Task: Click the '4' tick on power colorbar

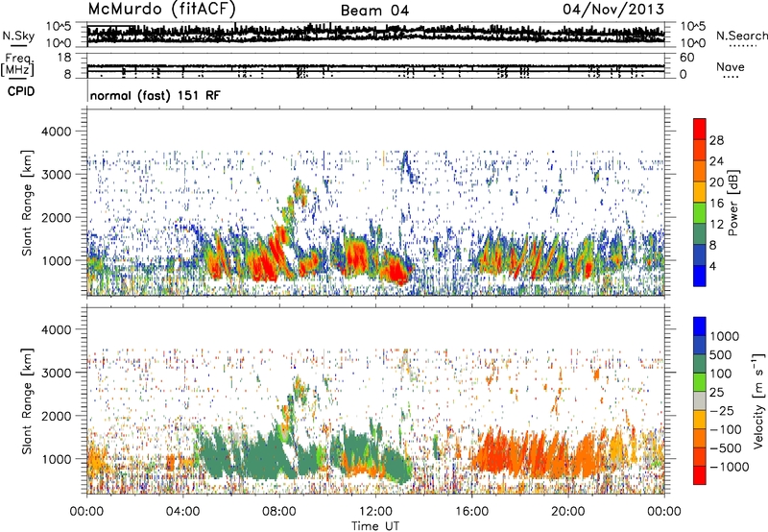Action: [x=712, y=266]
